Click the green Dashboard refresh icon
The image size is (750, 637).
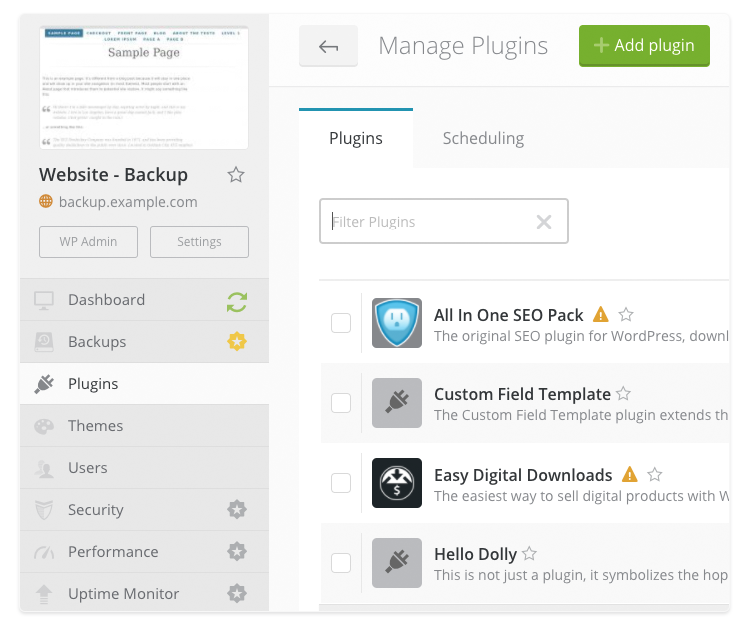coord(237,302)
